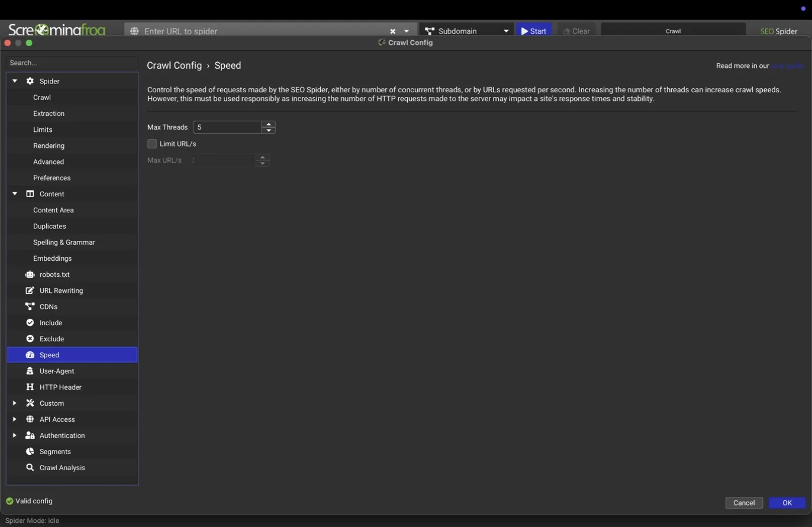812x527 pixels.
Task: Click the User-Agent person icon
Action: (x=30, y=371)
